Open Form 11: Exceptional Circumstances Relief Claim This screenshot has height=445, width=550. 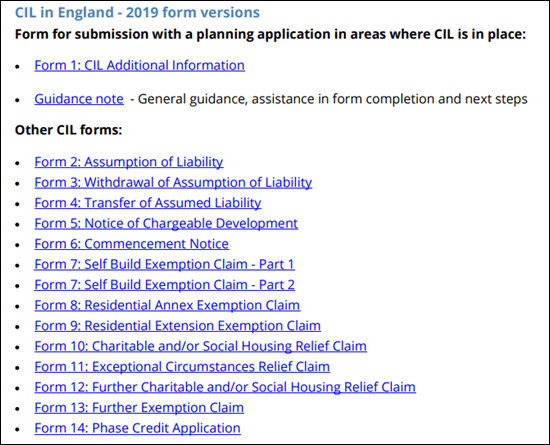(182, 366)
